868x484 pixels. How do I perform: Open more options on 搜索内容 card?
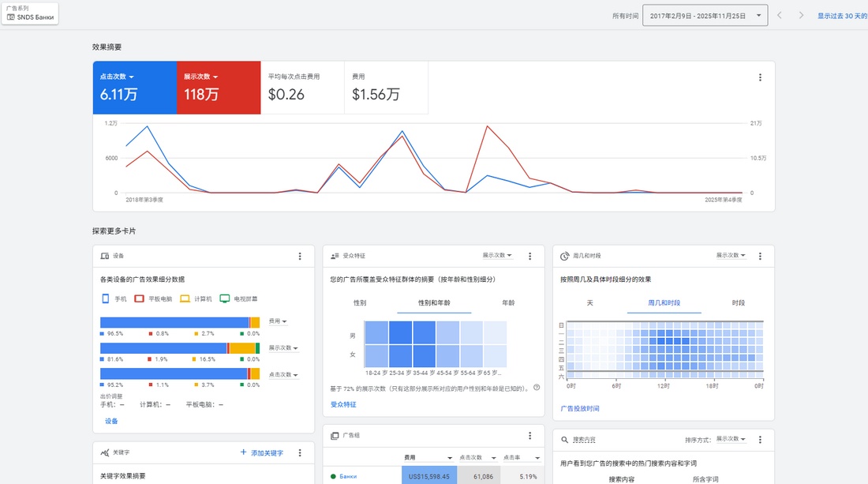(760, 440)
